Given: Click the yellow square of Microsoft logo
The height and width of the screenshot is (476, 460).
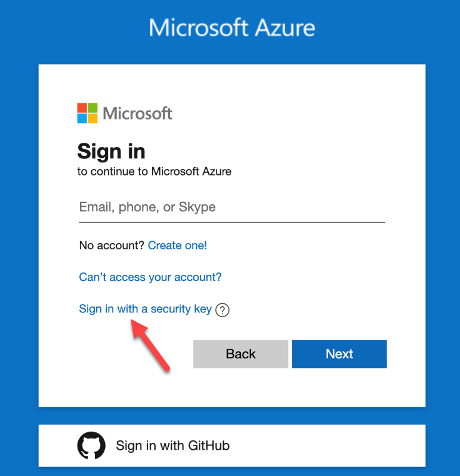Looking at the screenshot, I should [93, 119].
